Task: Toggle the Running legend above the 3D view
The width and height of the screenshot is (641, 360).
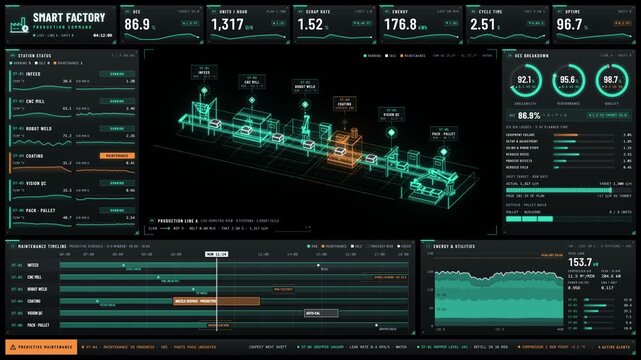Action: [372, 56]
